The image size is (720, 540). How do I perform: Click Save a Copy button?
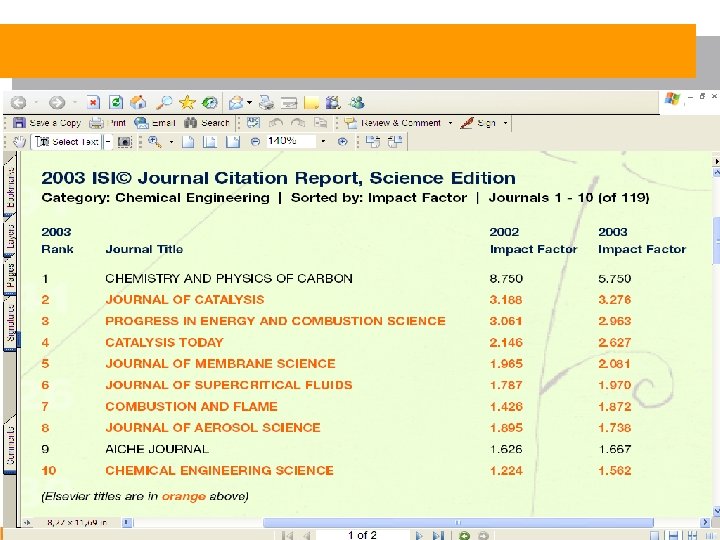(x=47, y=123)
